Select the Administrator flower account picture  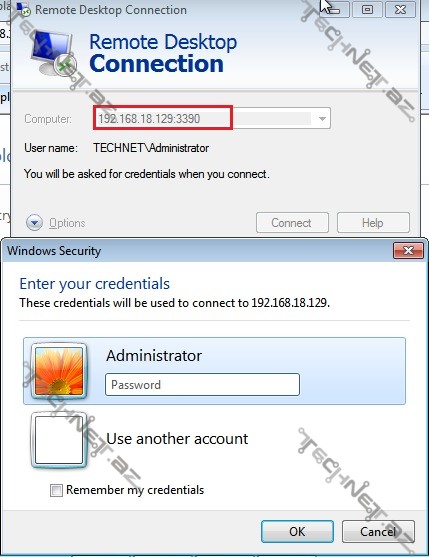(x=59, y=372)
